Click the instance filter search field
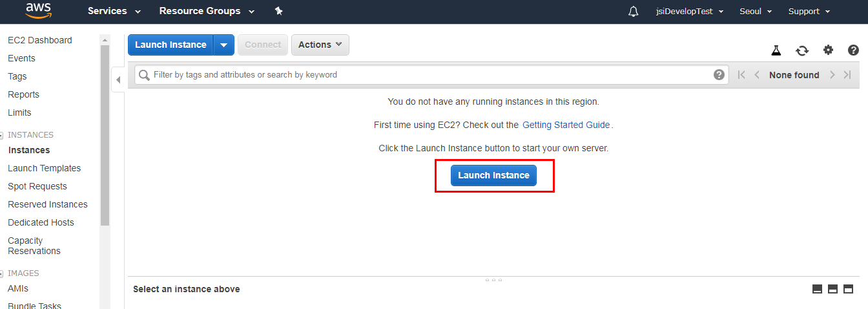The height and width of the screenshot is (309, 868). click(431, 75)
